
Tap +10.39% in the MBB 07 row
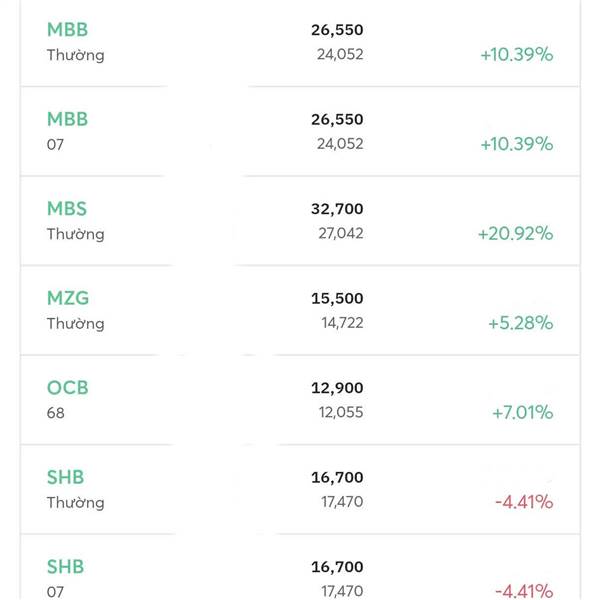pos(516,143)
